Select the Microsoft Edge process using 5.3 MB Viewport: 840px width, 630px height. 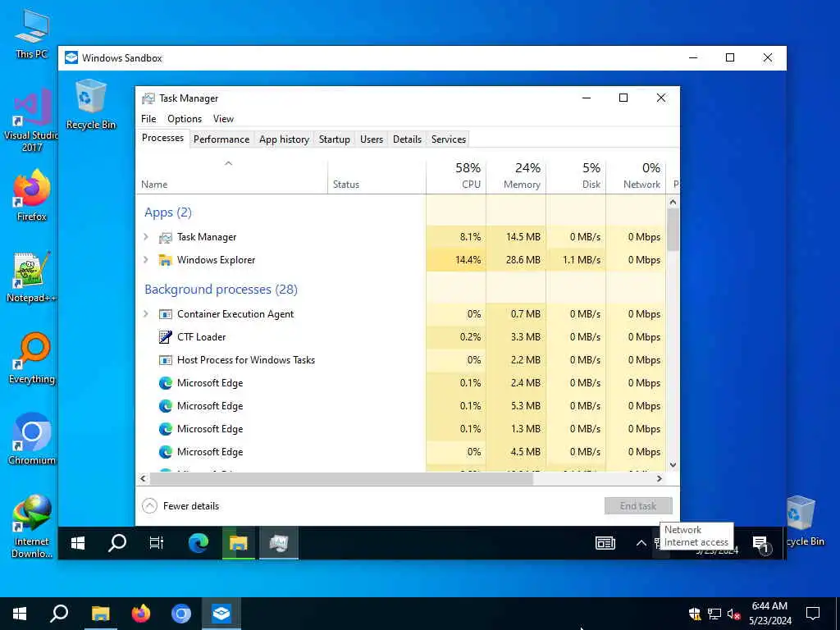tap(400, 406)
